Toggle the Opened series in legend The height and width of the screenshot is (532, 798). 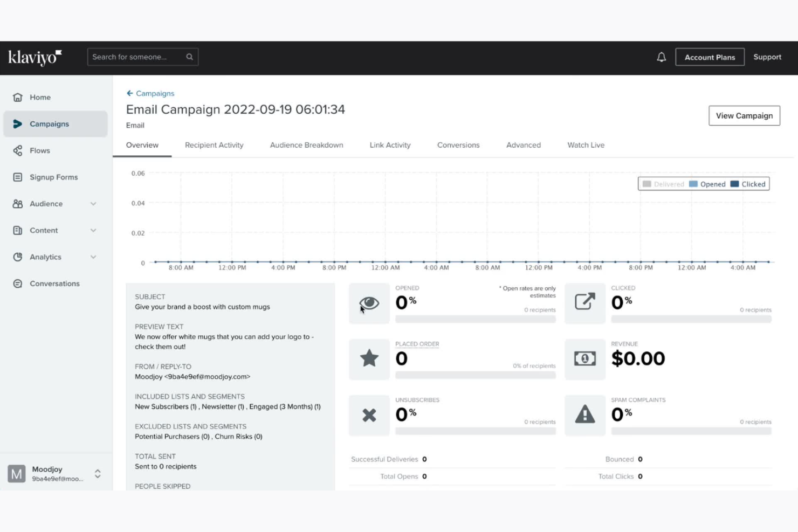click(x=707, y=184)
